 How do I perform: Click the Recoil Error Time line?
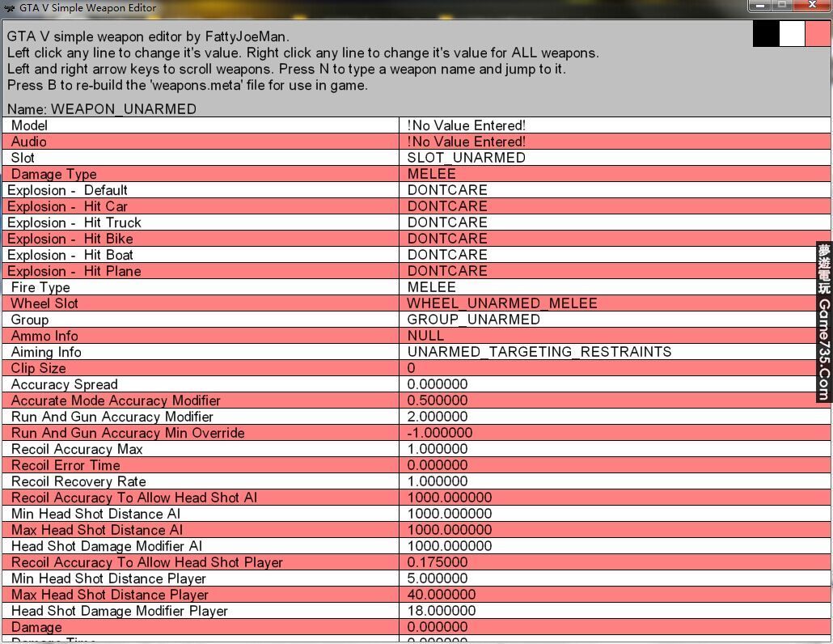pos(416,465)
